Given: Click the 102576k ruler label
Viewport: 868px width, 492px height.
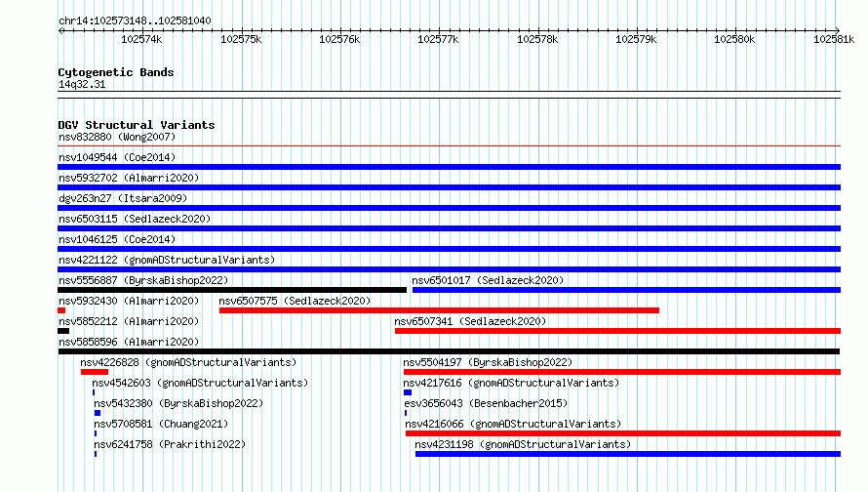Looking at the screenshot, I should pyautogui.click(x=339, y=39).
